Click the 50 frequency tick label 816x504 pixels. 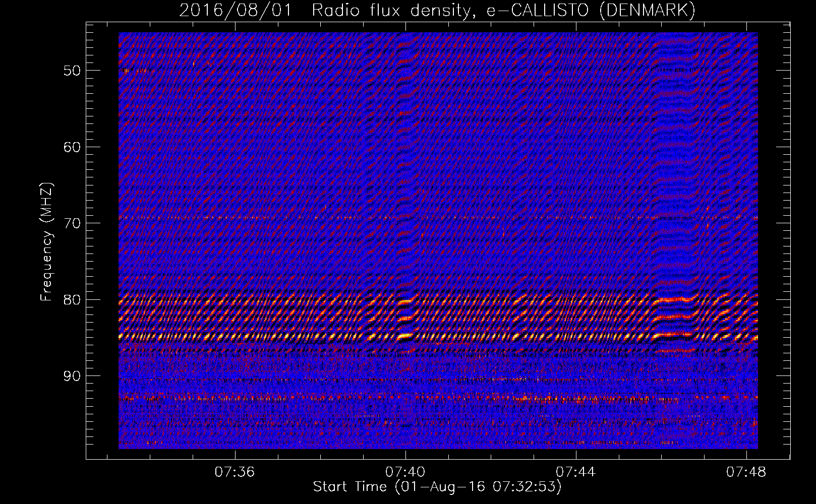tap(72, 71)
